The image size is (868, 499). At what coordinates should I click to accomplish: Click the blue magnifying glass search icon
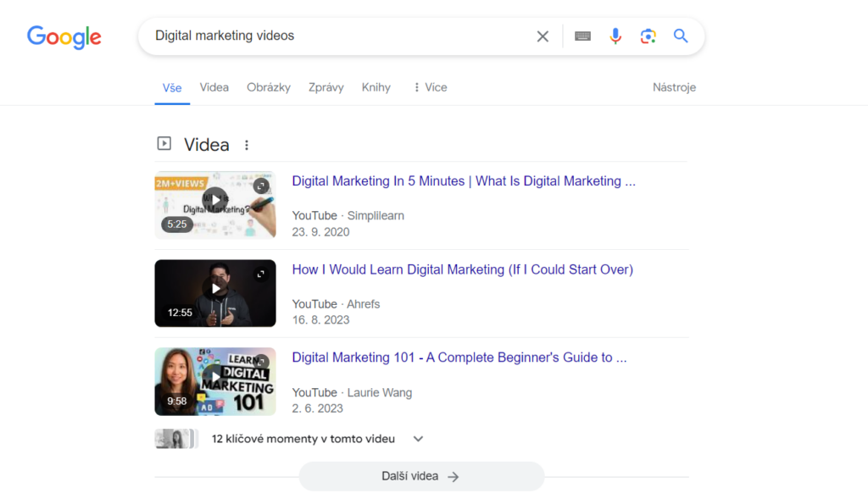[x=681, y=36]
